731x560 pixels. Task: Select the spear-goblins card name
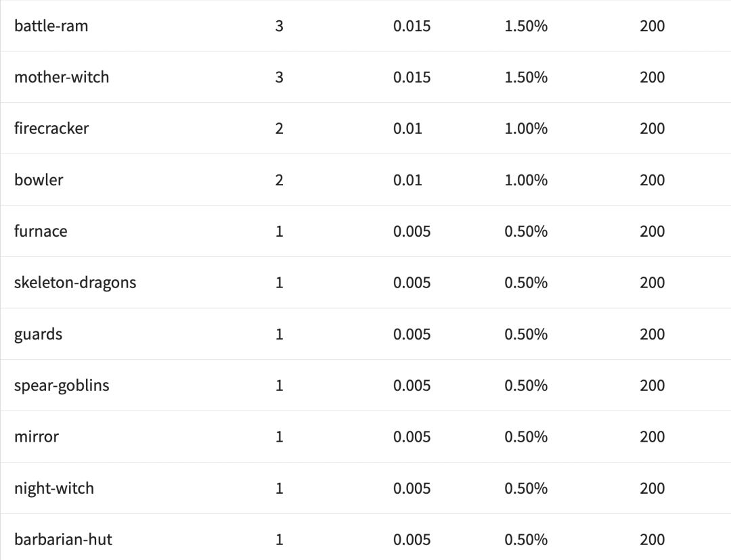tap(62, 386)
